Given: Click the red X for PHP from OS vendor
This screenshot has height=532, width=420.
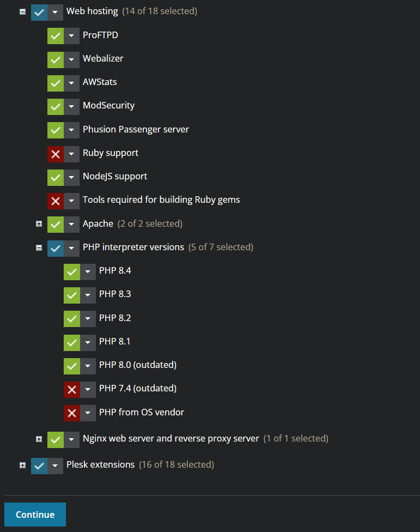Looking at the screenshot, I should pos(71,413).
